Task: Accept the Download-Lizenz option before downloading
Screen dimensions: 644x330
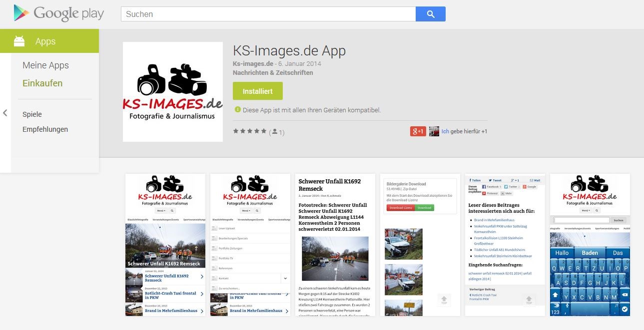Action: coord(400,207)
